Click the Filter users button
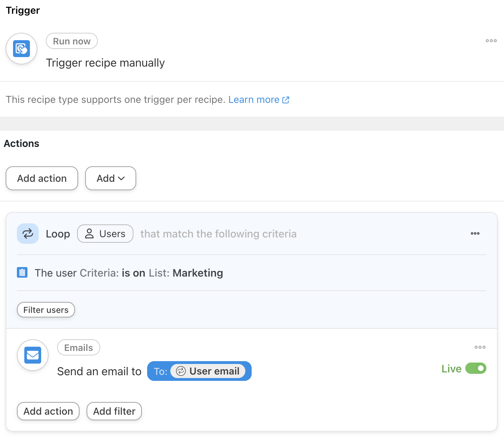Image resolution: width=504 pixels, height=439 pixels. click(x=46, y=310)
